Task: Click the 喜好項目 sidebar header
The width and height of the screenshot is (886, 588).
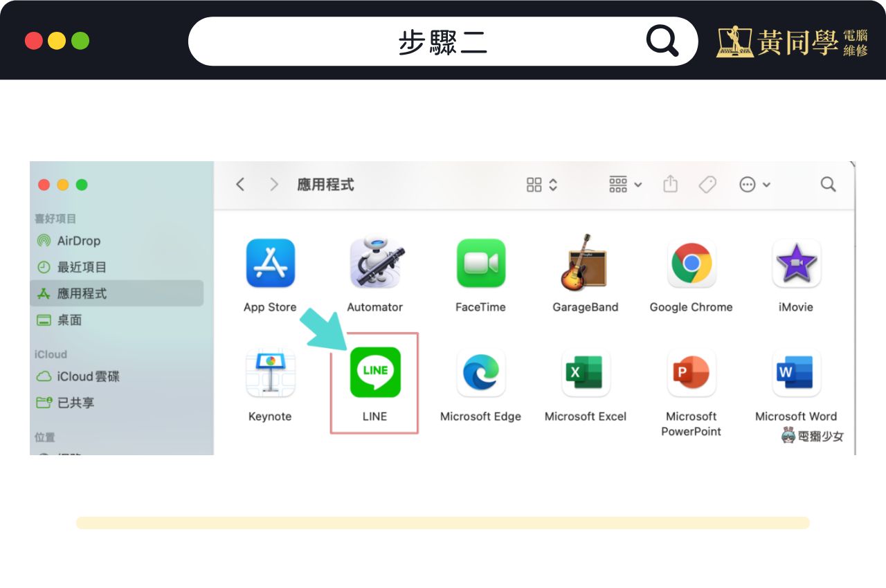Action: tap(55, 219)
